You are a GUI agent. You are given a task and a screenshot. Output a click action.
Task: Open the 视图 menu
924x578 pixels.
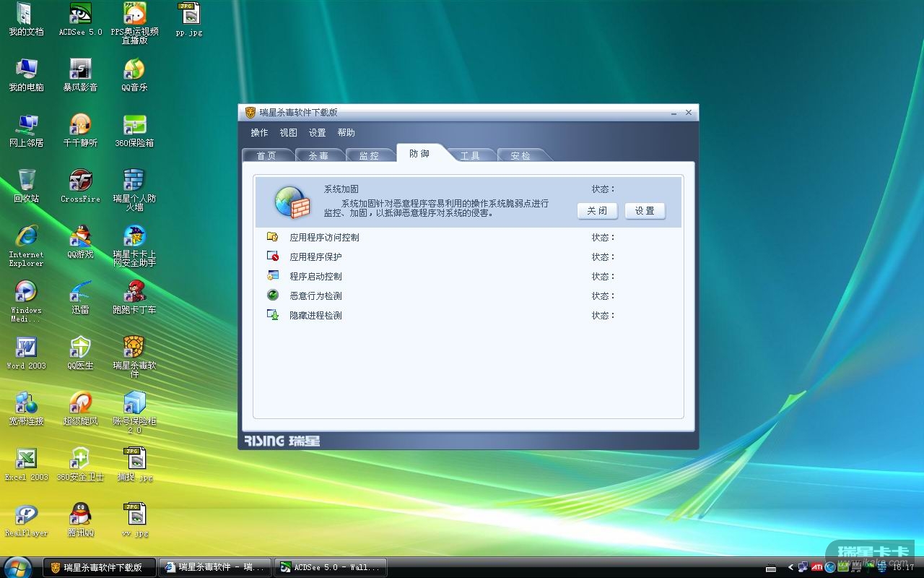(288, 133)
